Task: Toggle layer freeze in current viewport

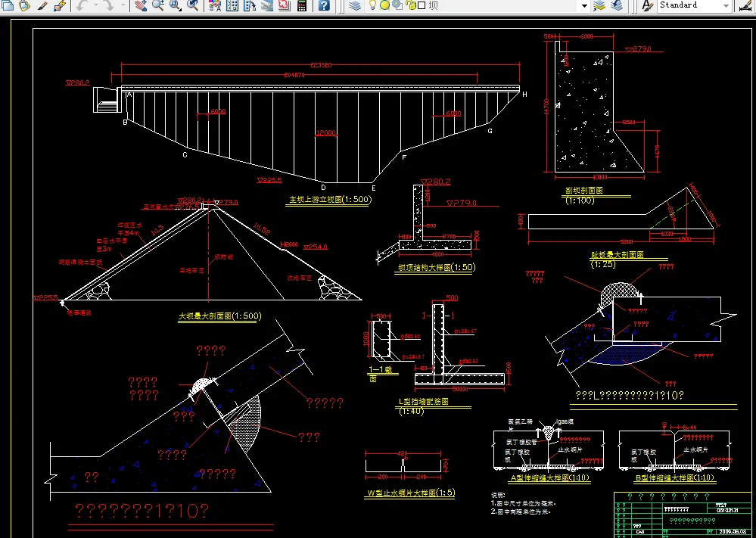Action: [397, 5]
